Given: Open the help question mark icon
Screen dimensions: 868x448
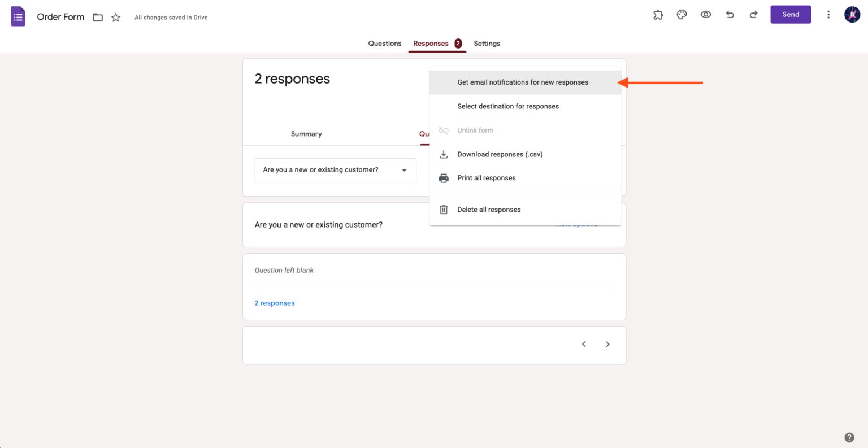Looking at the screenshot, I should pos(848,437).
